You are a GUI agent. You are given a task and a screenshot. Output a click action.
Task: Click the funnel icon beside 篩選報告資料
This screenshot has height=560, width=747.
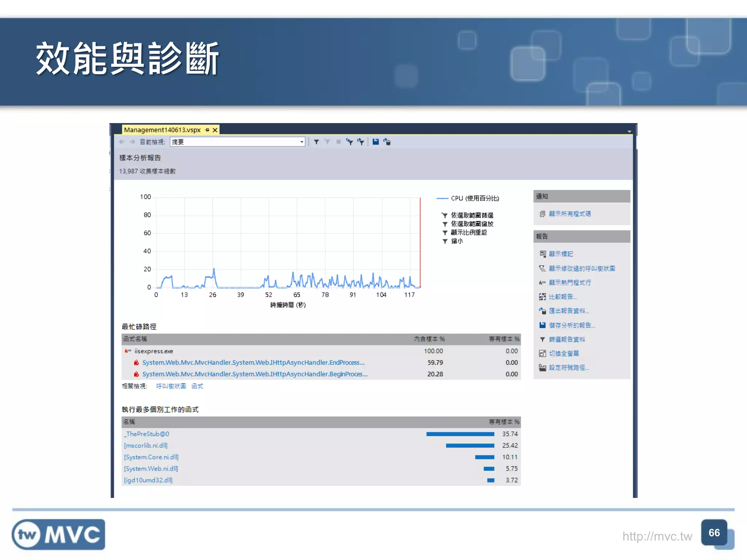pos(543,339)
